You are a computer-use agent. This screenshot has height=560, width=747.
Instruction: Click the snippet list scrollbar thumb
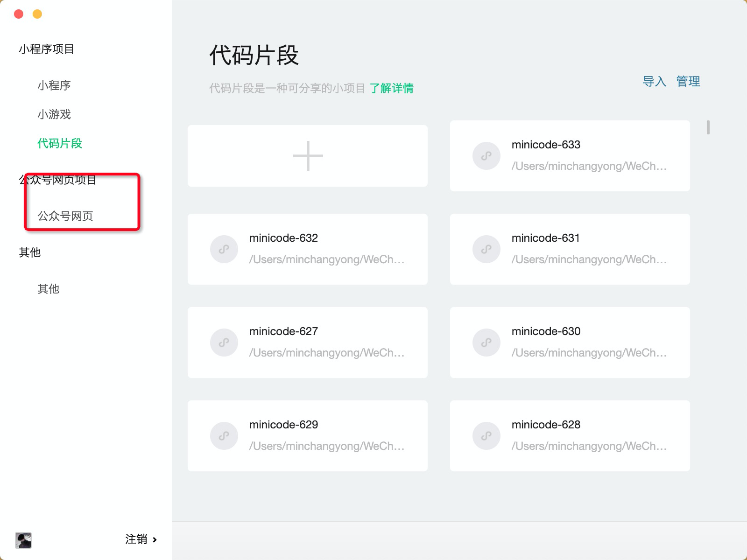click(x=708, y=127)
